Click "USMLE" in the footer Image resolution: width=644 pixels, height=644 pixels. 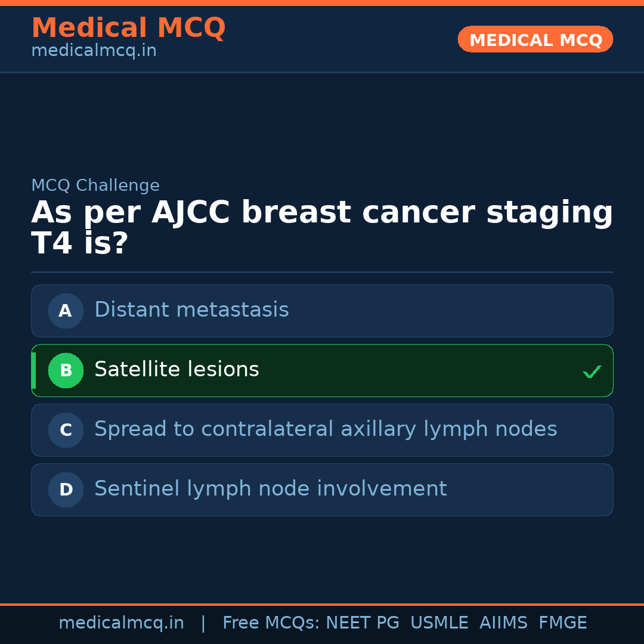(439, 623)
